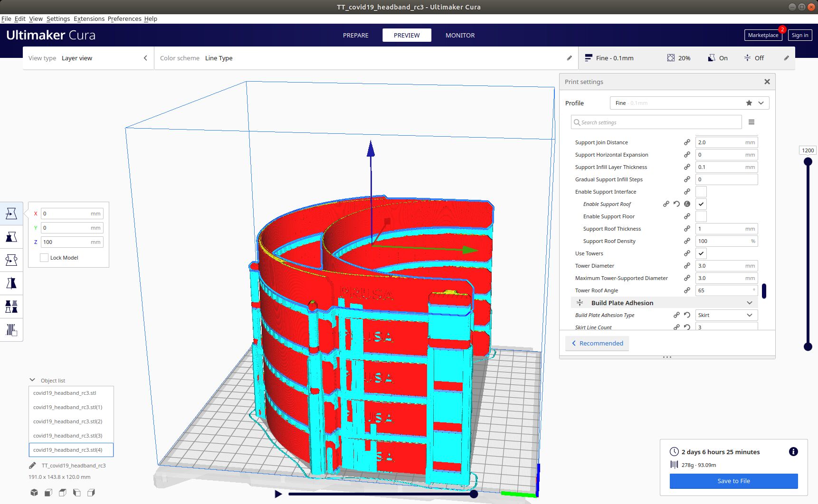
Task: Click the Tower Diameter value field
Action: (x=726, y=266)
